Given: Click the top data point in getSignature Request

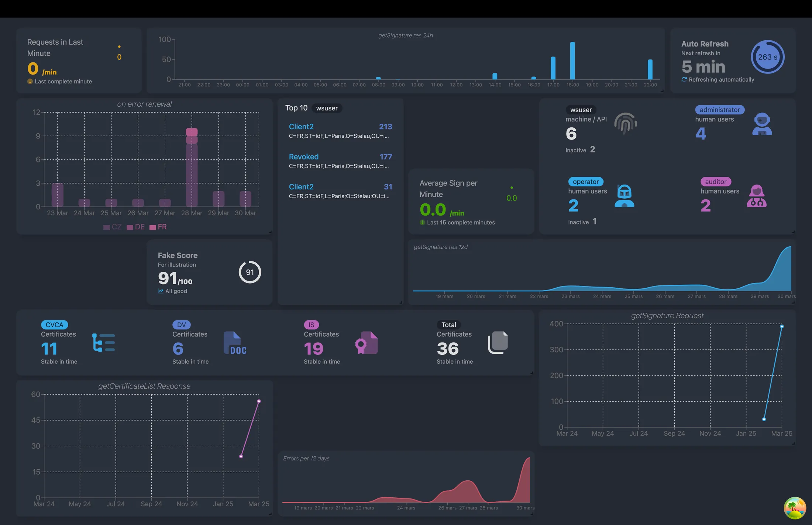Looking at the screenshot, I should click(782, 326).
